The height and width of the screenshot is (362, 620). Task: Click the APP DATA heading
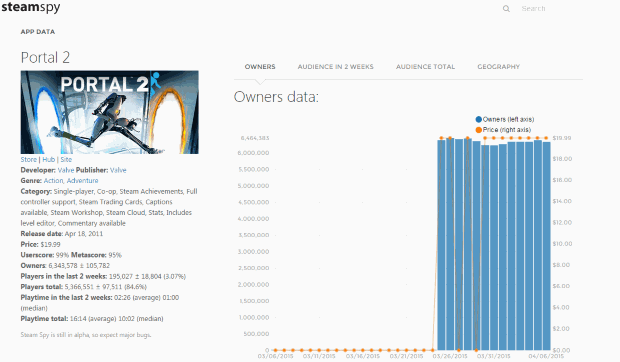tap(38, 32)
